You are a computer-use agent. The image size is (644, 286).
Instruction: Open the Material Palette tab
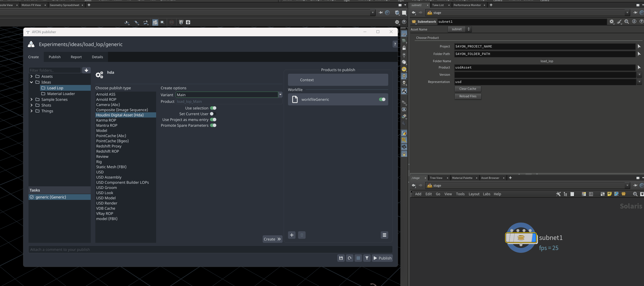(462, 178)
